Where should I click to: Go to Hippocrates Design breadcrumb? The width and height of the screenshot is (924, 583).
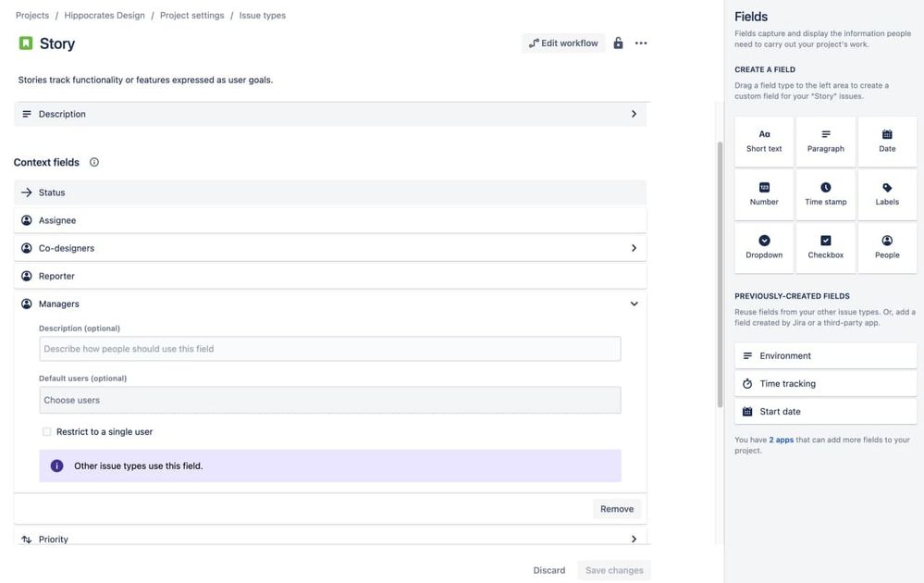(105, 16)
